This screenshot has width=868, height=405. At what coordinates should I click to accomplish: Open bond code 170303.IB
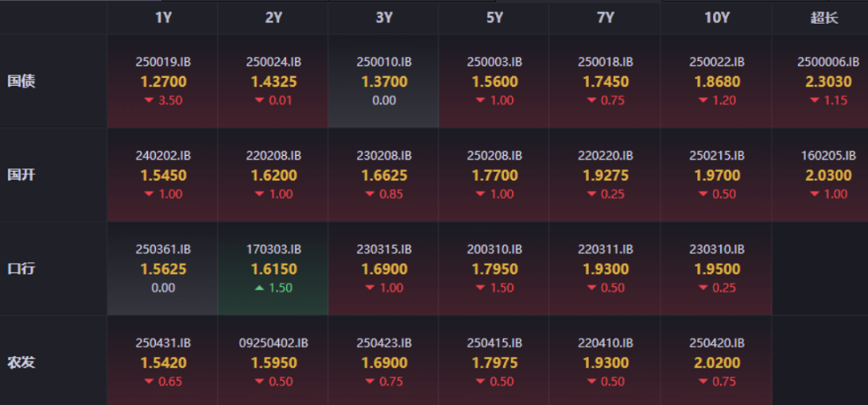pos(273,249)
